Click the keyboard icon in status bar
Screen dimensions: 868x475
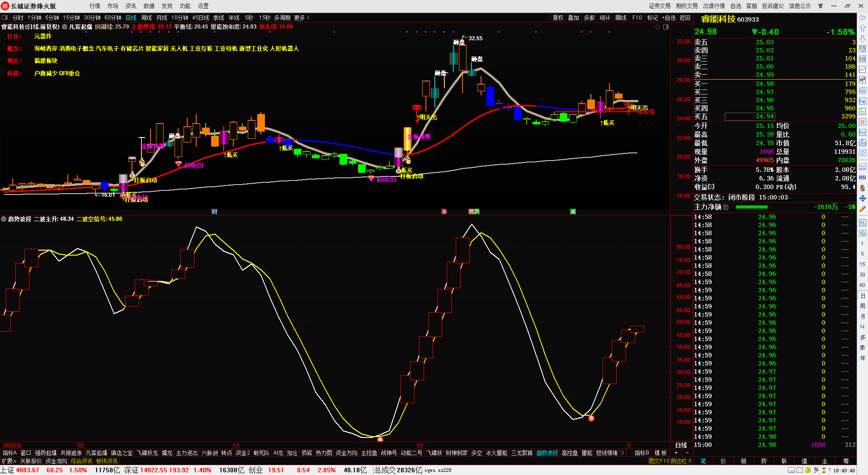[x=791, y=470]
